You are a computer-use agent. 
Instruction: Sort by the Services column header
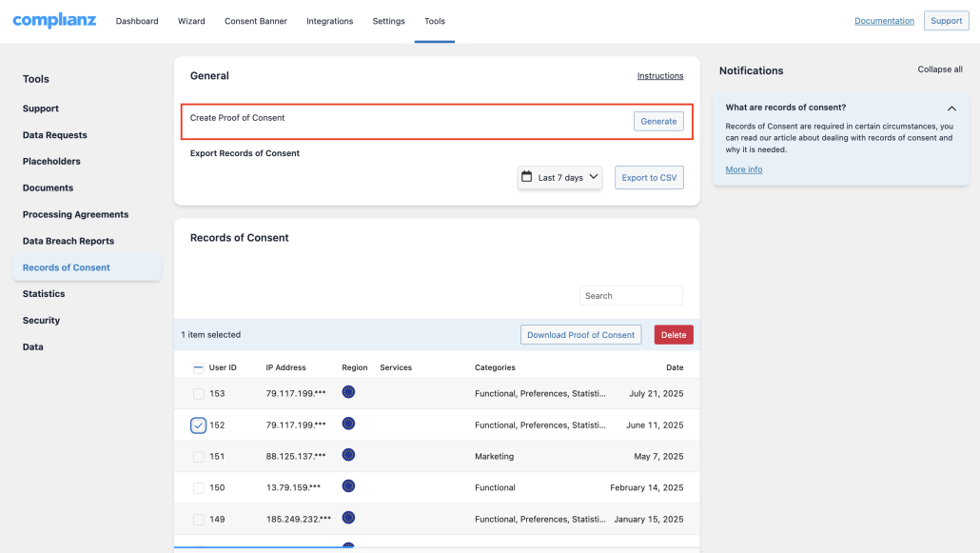[396, 367]
